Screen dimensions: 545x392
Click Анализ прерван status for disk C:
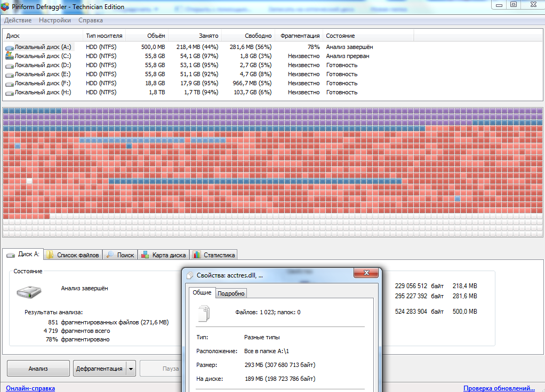coord(348,56)
